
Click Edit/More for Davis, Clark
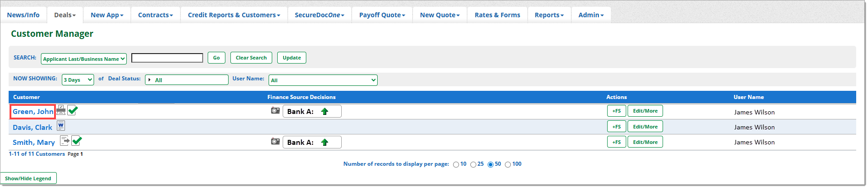[x=645, y=127]
